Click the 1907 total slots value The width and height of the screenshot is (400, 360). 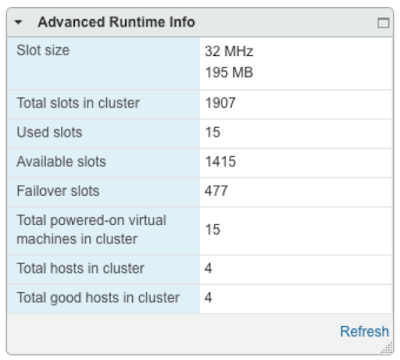[x=220, y=103]
